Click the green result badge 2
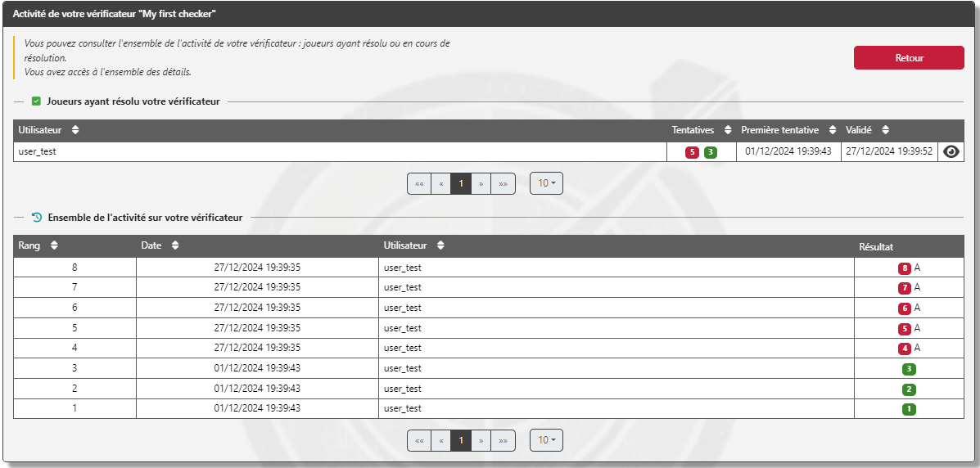 (x=909, y=389)
